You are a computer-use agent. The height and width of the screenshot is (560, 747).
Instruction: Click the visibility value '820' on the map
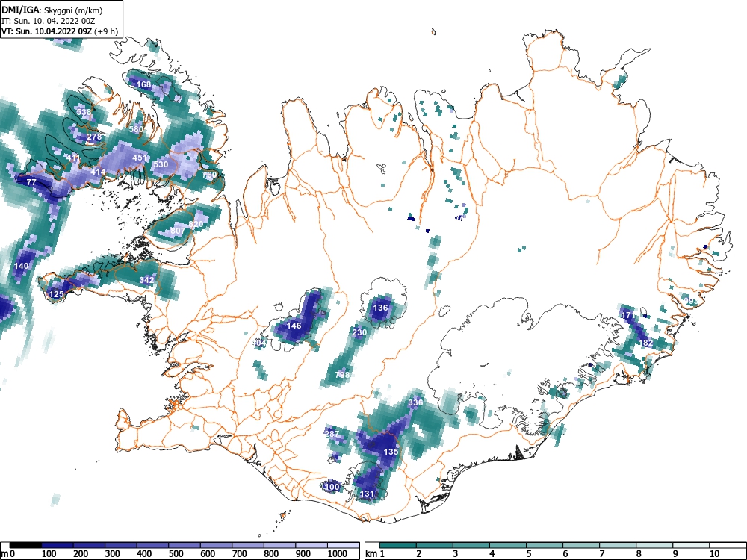(196, 224)
